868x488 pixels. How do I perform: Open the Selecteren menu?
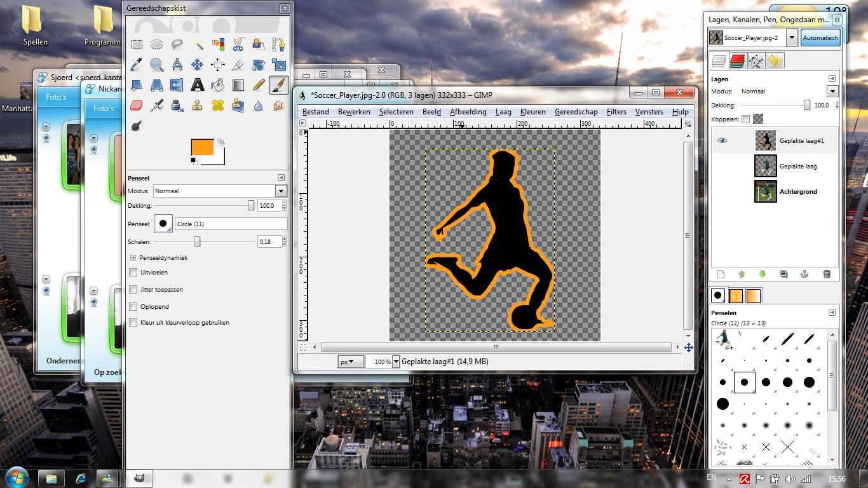coord(397,112)
